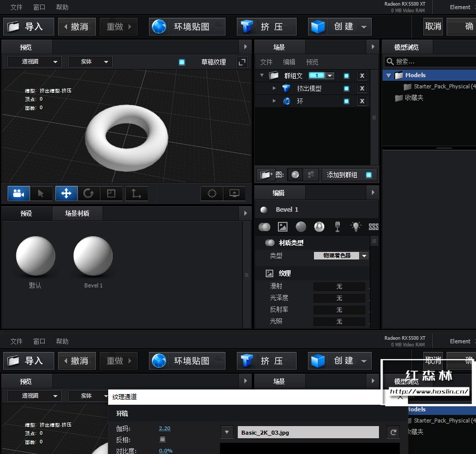This screenshot has height=454, width=476.
Task: Toggle the 反相 checkbox in texture channel dialog
Action: click(x=163, y=439)
